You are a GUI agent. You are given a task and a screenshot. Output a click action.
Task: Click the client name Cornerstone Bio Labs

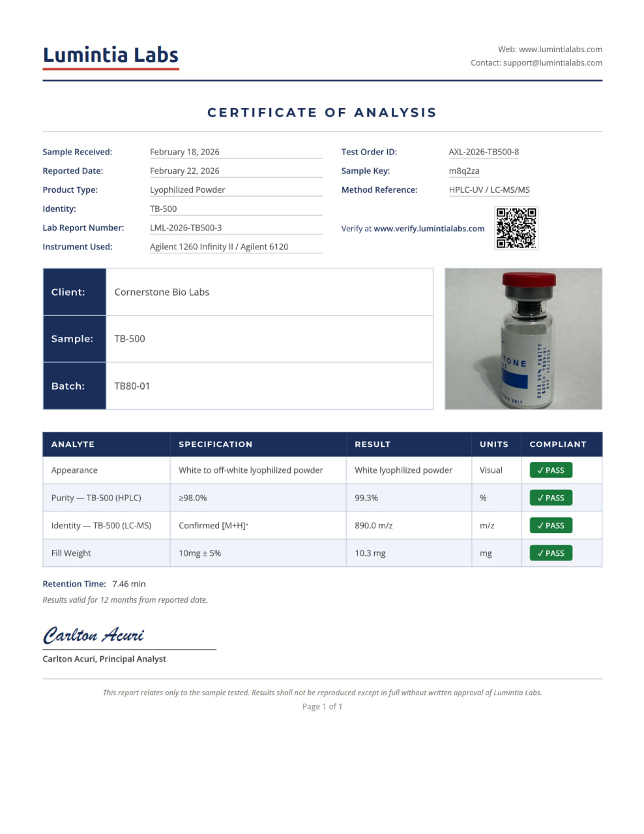(x=162, y=292)
